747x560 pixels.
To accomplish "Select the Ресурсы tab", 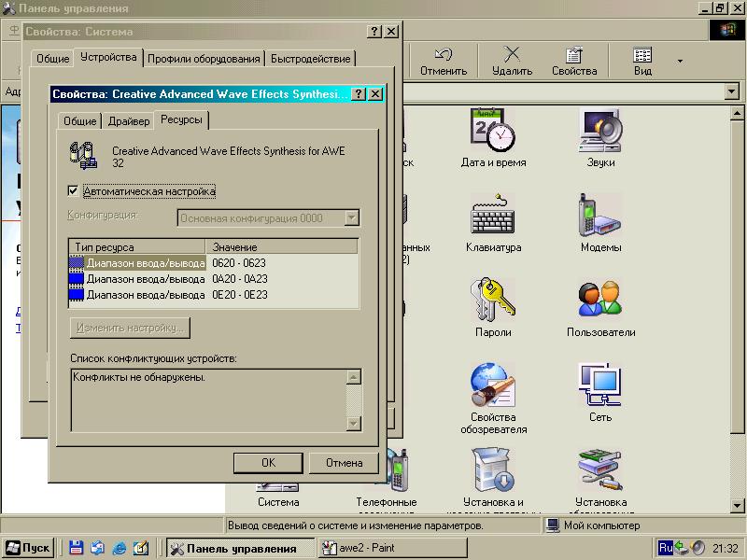I will 181,119.
